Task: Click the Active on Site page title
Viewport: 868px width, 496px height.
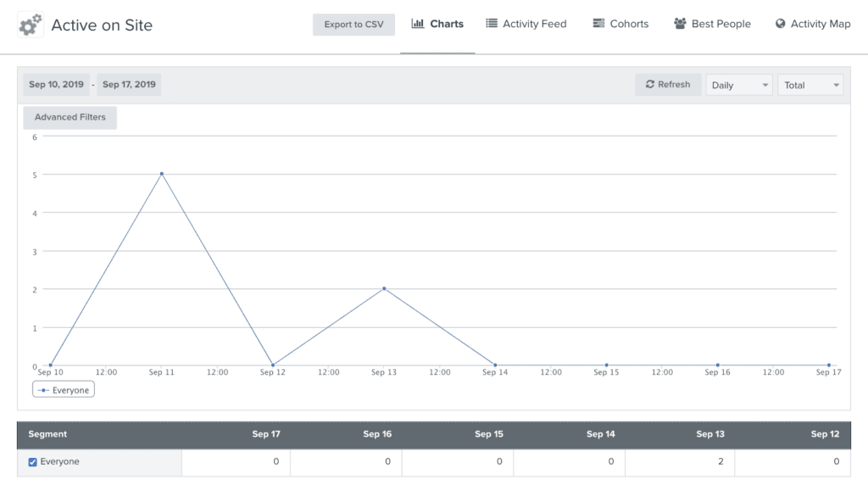Action: point(102,25)
